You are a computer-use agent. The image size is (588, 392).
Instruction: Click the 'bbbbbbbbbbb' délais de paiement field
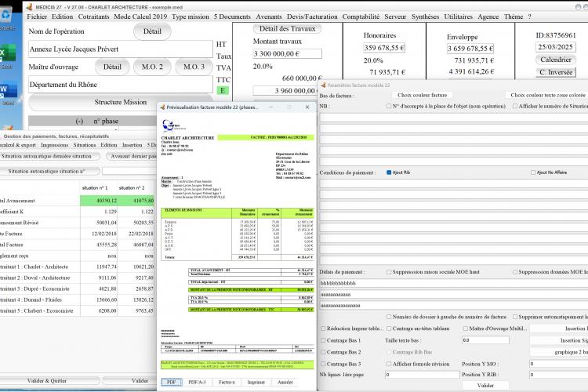453,283
